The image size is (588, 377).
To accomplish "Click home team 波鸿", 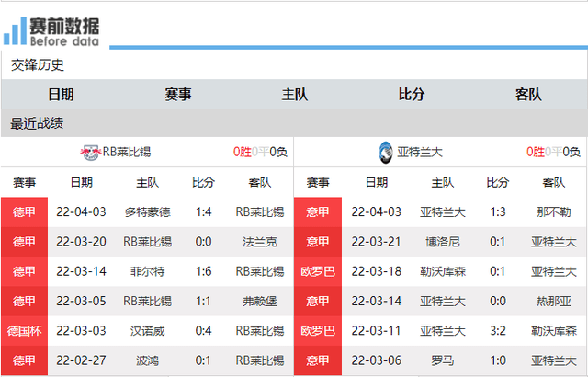I will pyautogui.click(x=148, y=360).
